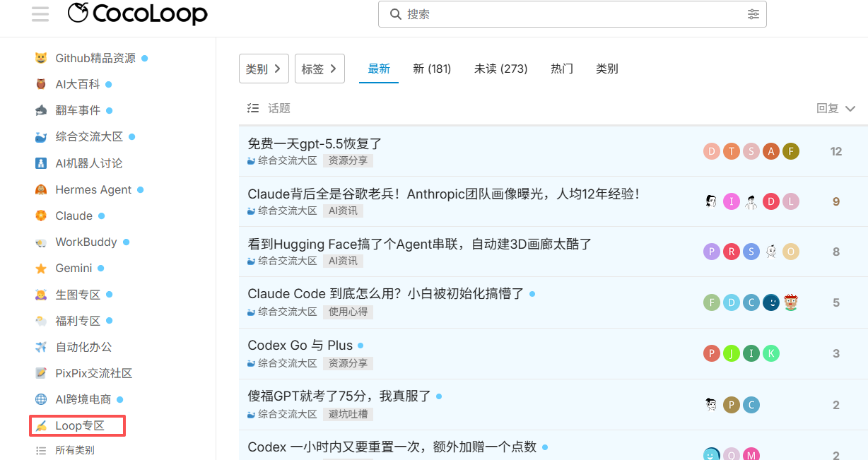
Task: Click the Claude category icon
Action: 41,216
